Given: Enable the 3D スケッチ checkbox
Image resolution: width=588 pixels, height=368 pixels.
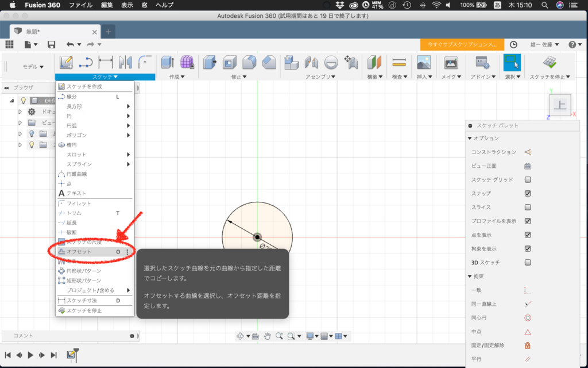Looking at the screenshot, I should (528, 262).
